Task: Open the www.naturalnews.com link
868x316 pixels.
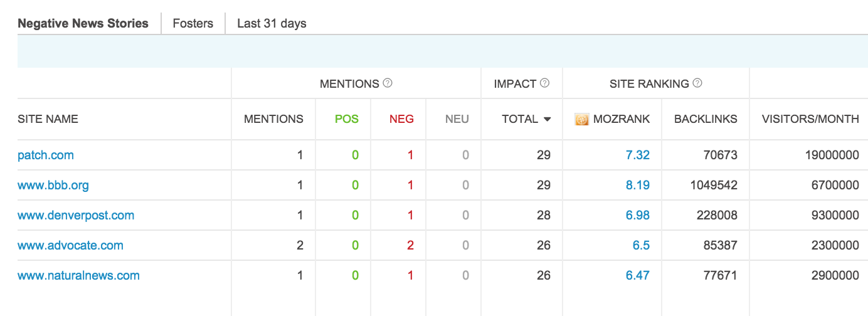Action: [x=78, y=275]
